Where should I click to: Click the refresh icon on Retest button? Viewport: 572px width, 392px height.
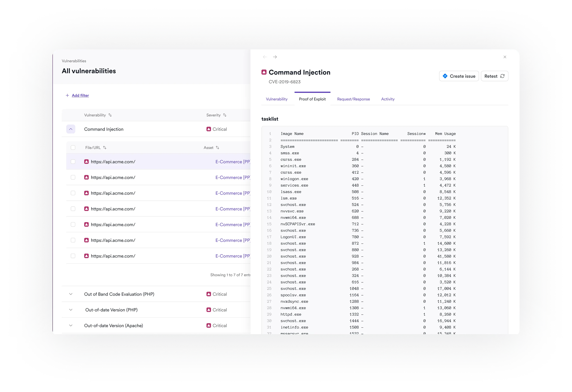tap(502, 76)
